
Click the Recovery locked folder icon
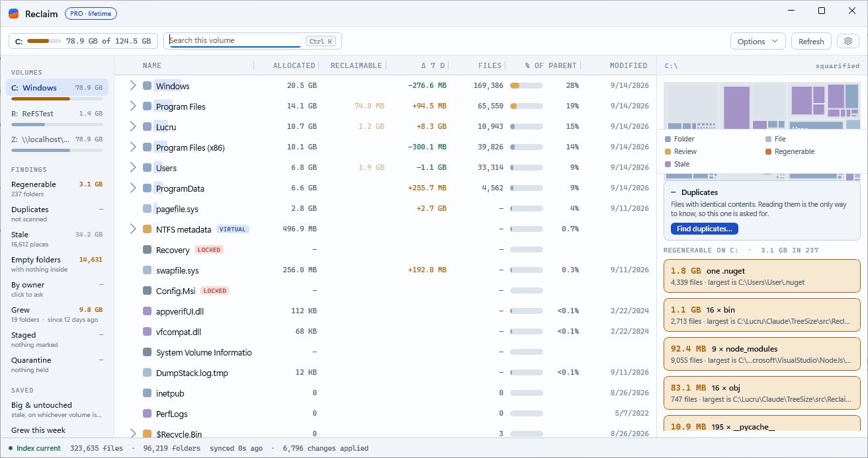[x=148, y=250]
